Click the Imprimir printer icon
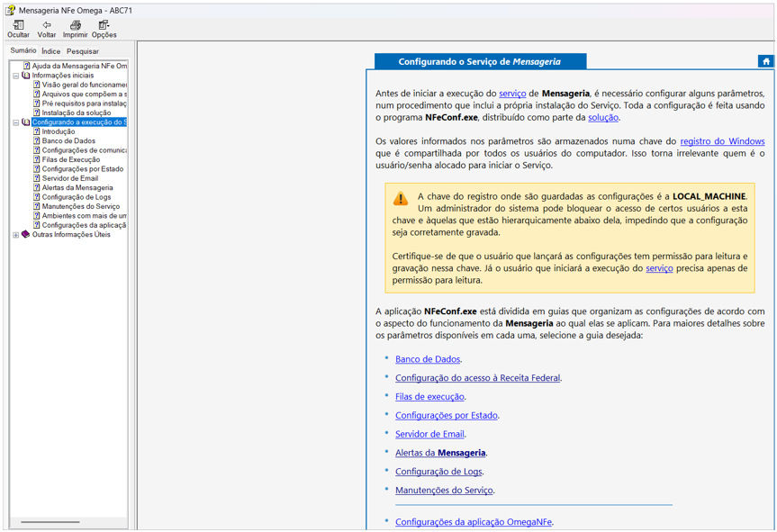Image resolution: width=777 pixels, height=532 pixels. pyautogui.click(x=76, y=25)
